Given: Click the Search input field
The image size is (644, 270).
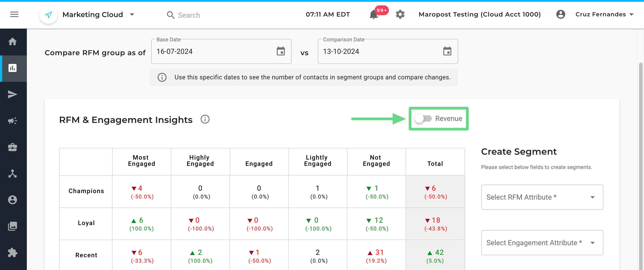Looking at the screenshot, I should [189, 15].
